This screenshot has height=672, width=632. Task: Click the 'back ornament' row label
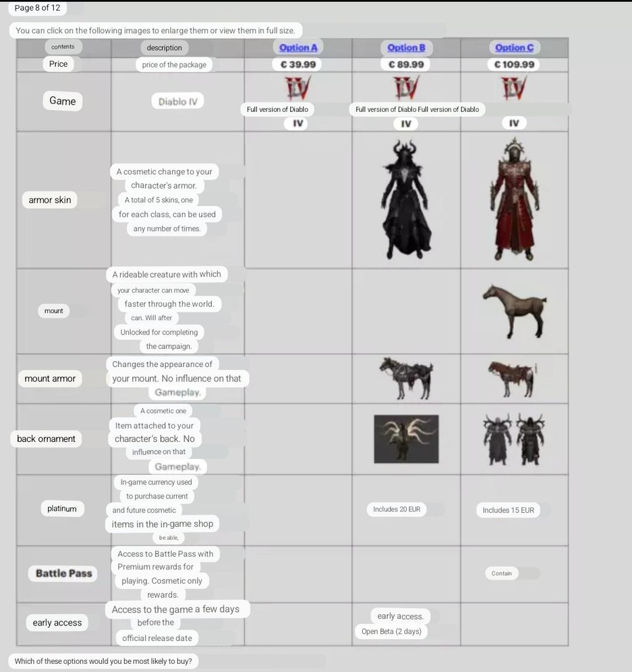pyautogui.click(x=47, y=439)
